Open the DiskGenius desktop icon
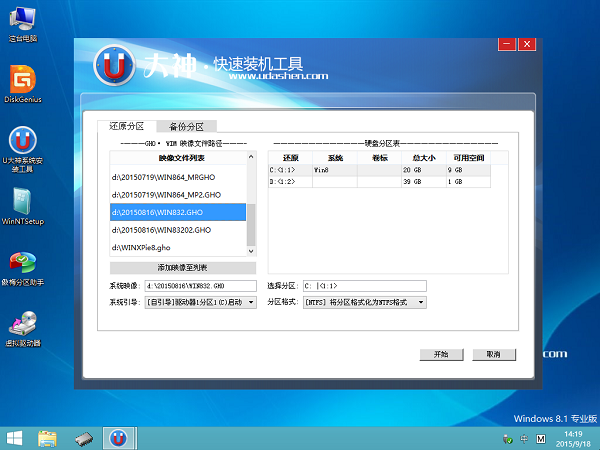Screen dimensions: 600x450 coord(21,79)
